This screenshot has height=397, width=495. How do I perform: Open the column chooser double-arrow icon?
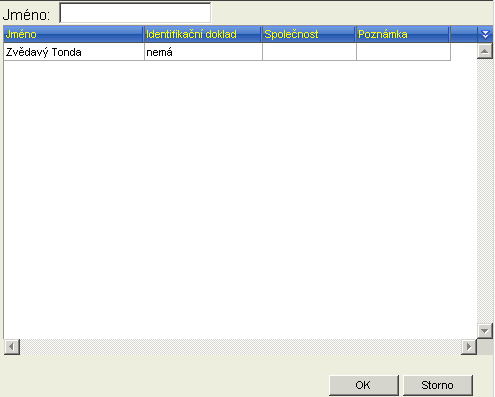coord(485,34)
